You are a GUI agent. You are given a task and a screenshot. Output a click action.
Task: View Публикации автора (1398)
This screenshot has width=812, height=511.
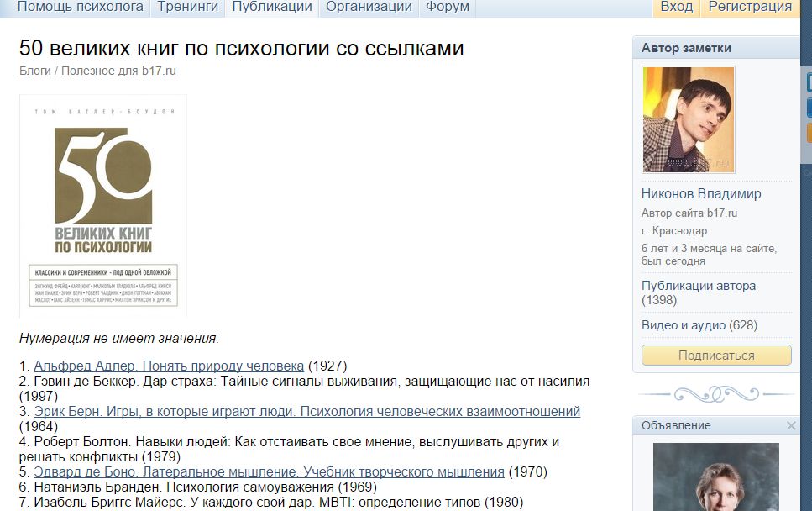tap(698, 292)
